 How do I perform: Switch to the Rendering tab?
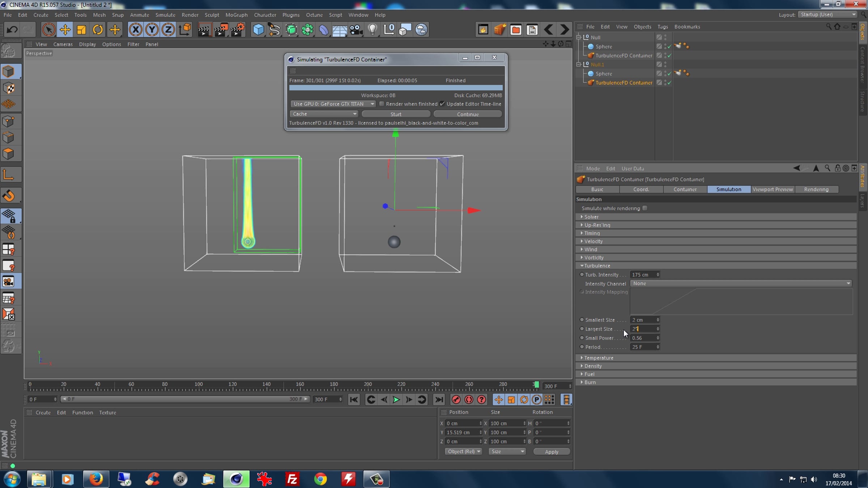(816, 189)
